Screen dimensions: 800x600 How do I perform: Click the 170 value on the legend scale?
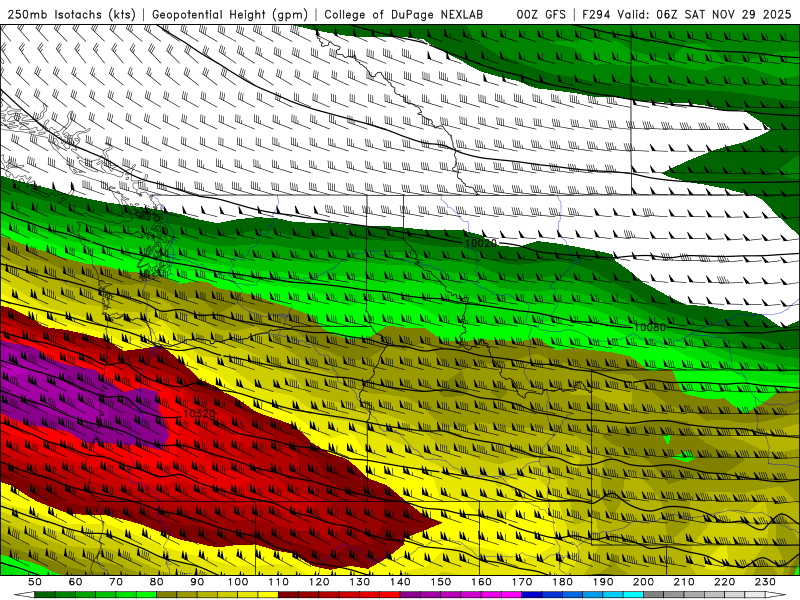tap(522, 582)
